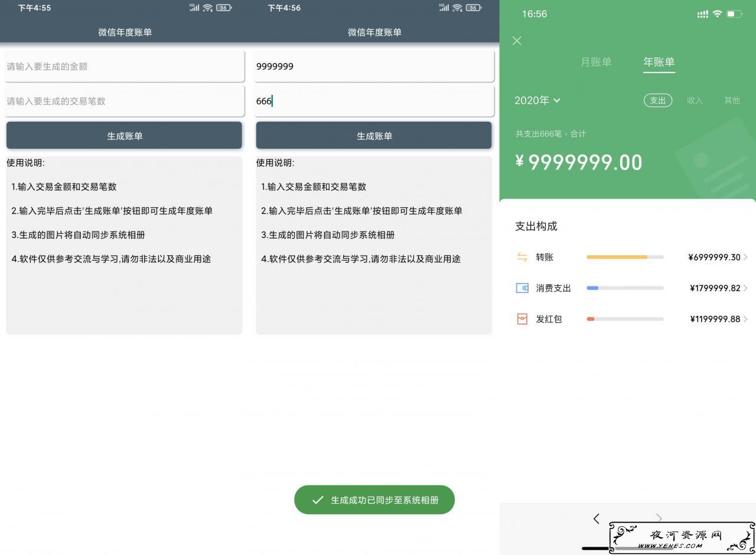The image size is (756, 555).
Task: Click the WiFi icon in green status bar
Action: 717,14
